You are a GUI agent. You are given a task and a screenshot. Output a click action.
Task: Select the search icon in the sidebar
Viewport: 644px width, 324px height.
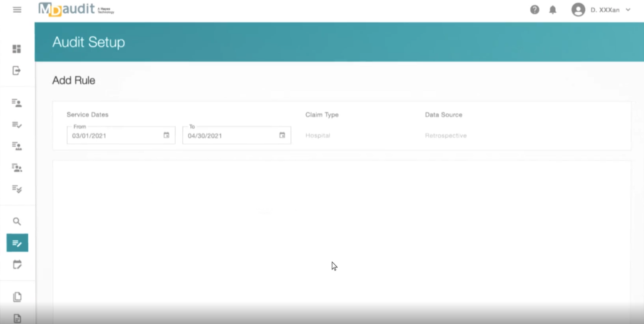pos(17,221)
